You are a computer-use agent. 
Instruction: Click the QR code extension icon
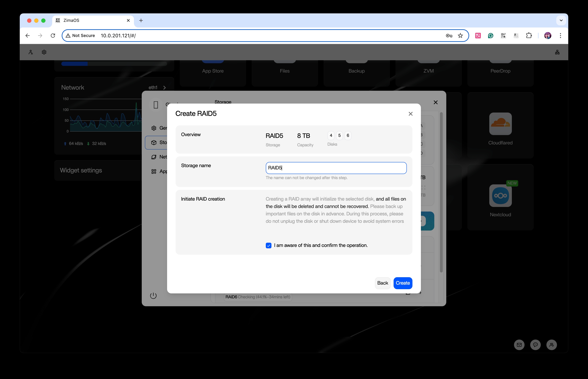pyautogui.click(x=503, y=35)
